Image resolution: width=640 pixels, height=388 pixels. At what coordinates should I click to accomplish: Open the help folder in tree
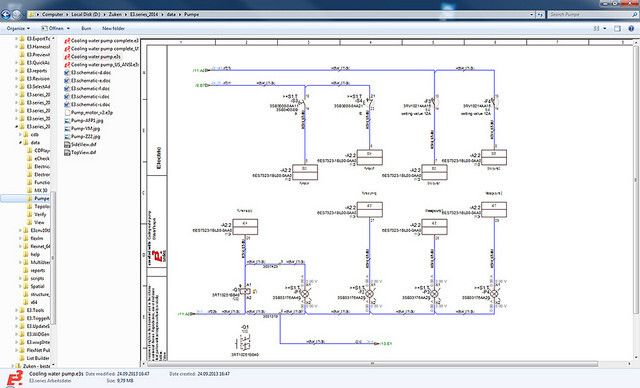click(x=31, y=254)
